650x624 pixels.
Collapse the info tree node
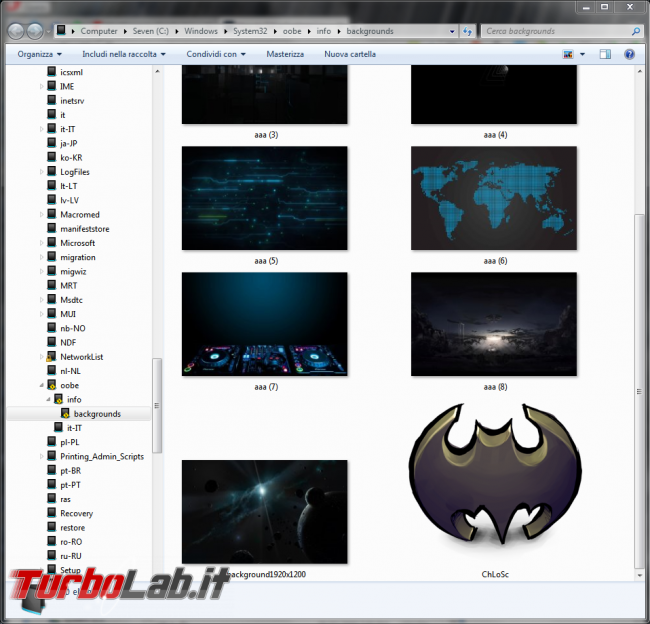48,399
